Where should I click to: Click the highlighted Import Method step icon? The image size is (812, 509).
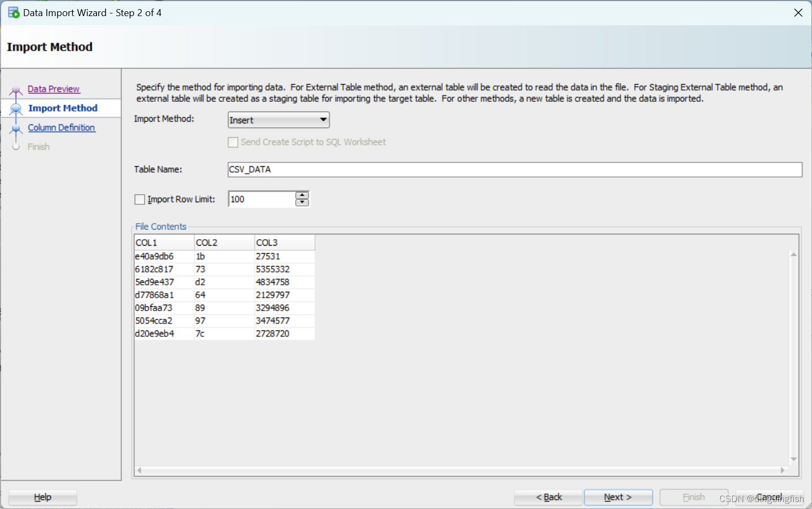16,108
